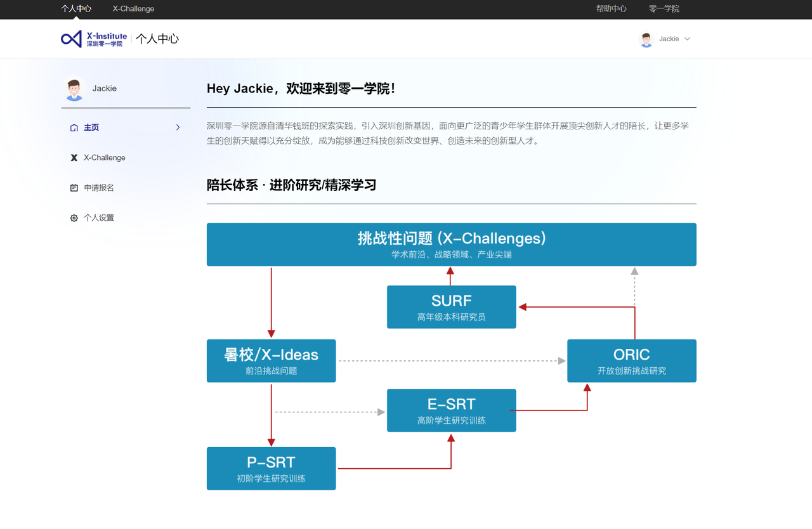812x529 pixels.
Task: Click the X icon beside X-Challenge in sidebar
Action: (74, 157)
